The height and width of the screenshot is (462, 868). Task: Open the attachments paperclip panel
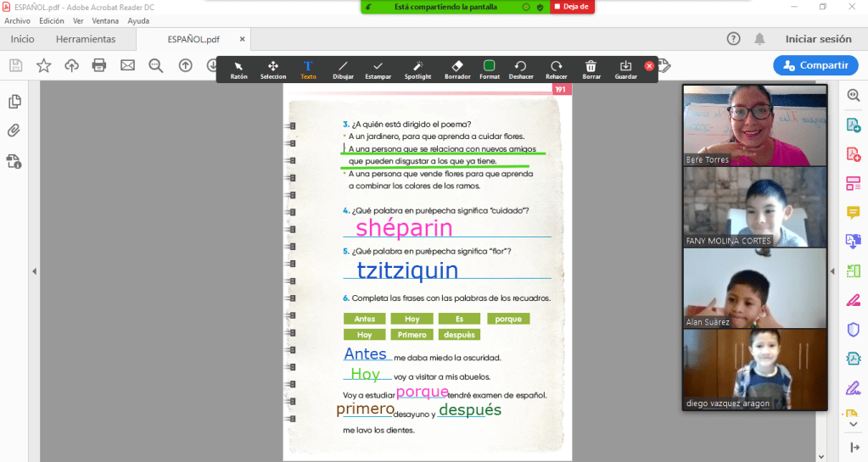pyautogui.click(x=14, y=131)
